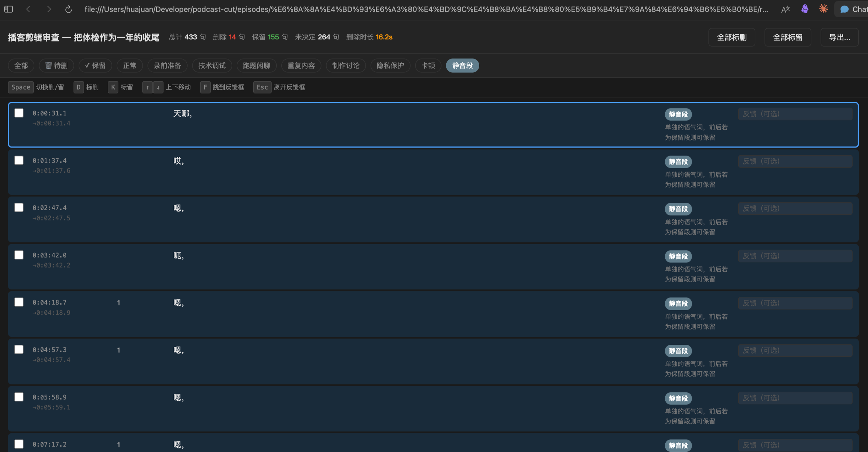Screen dimensions: 868x452
Task: Click the browser forward arrow
Action: [x=49, y=9]
